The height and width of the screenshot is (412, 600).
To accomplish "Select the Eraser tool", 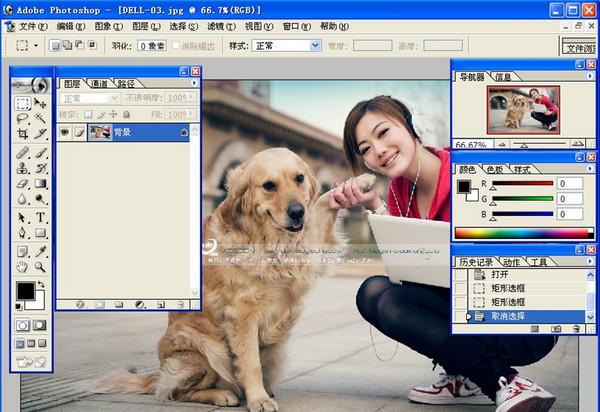I will [x=23, y=183].
